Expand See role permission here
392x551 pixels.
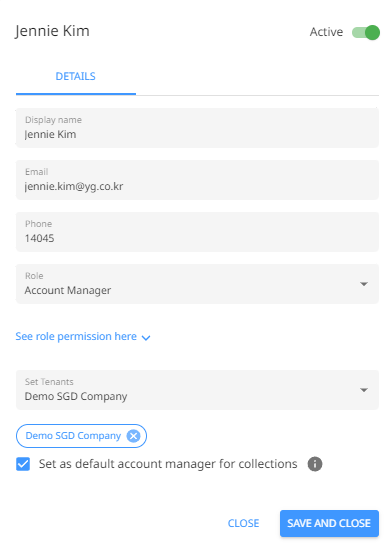click(76, 336)
